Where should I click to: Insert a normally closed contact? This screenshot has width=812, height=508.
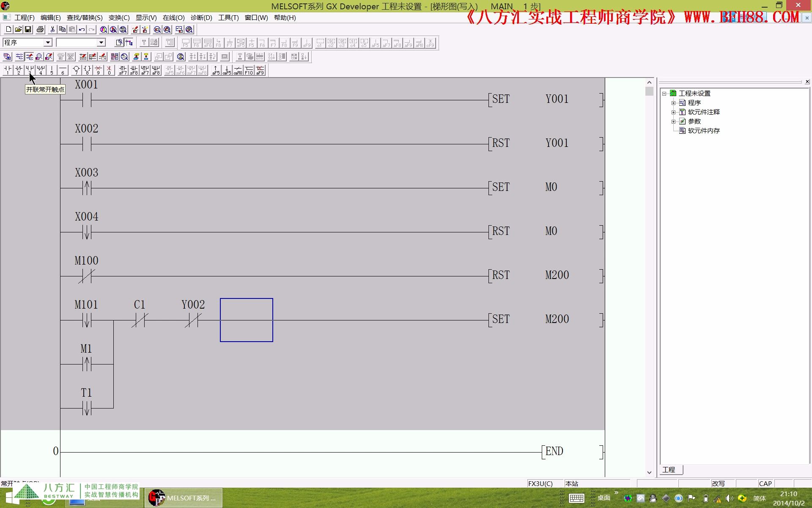tap(19, 70)
